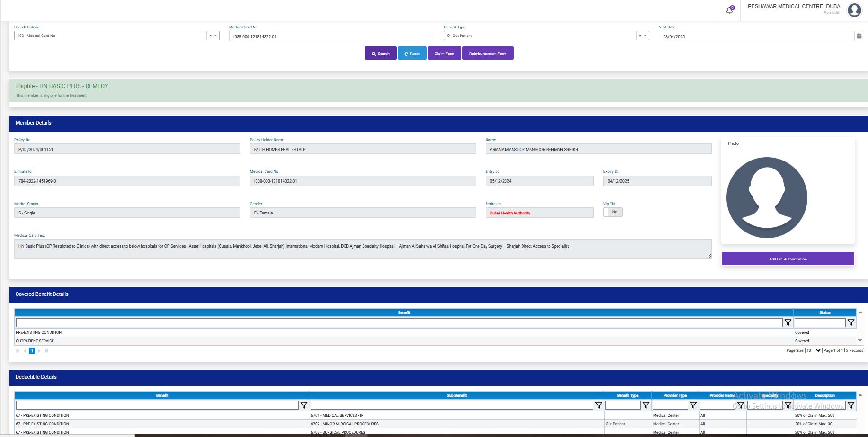Clear the Search Criteria selection
The height and width of the screenshot is (437, 868).
210,36
